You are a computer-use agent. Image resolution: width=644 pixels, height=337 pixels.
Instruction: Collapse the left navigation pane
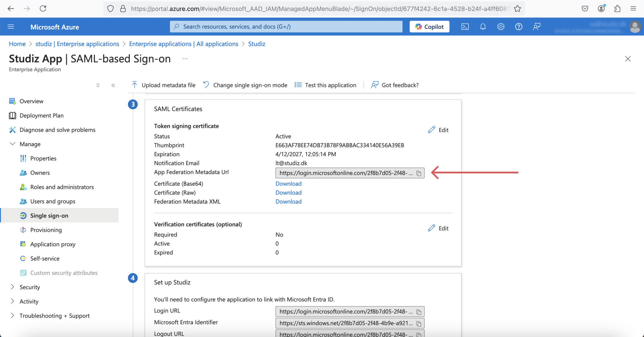point(113,85)
